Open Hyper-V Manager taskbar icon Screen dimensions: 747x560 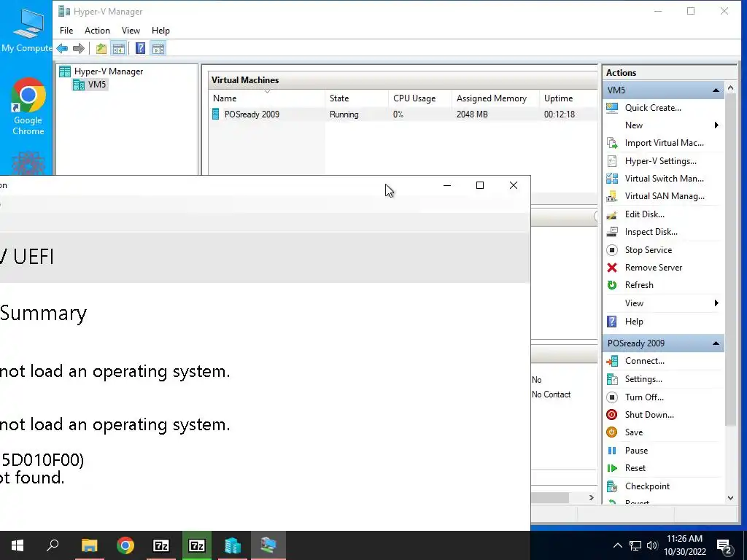(233, 545)
